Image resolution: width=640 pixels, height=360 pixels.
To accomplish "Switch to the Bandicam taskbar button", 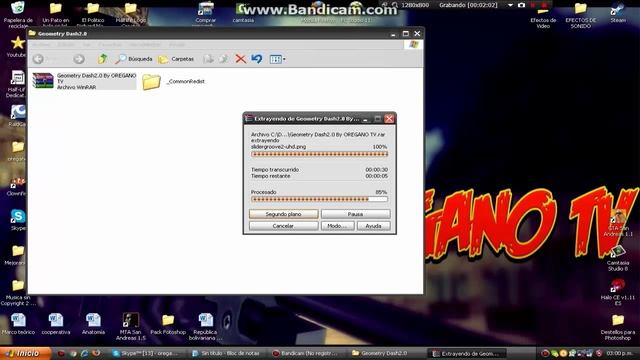I will [306, 353].
